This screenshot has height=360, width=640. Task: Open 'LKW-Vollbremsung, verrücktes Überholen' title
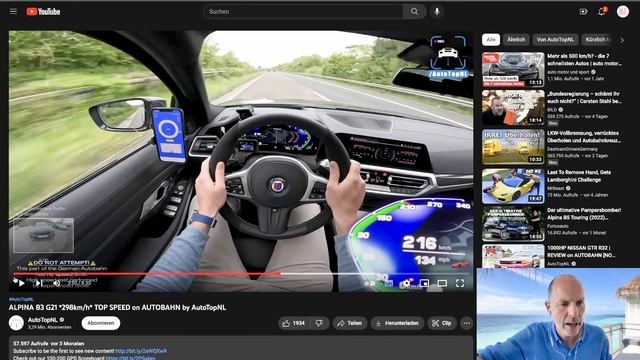(x=584, y=137)
